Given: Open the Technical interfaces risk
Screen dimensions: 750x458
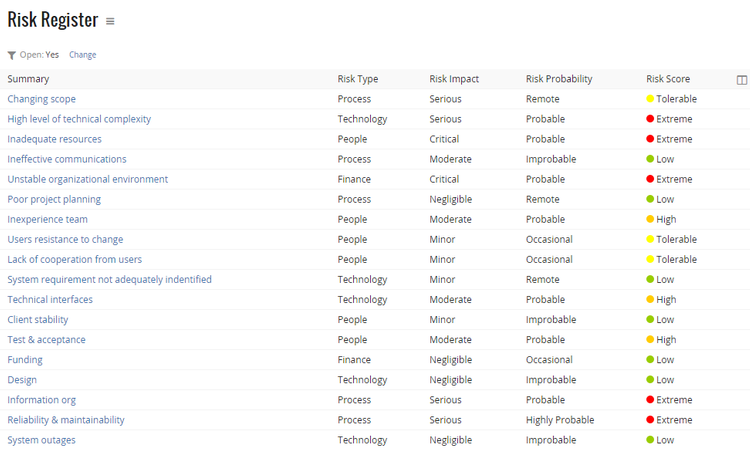Looking at the screenshot, I should pos(50,300).
